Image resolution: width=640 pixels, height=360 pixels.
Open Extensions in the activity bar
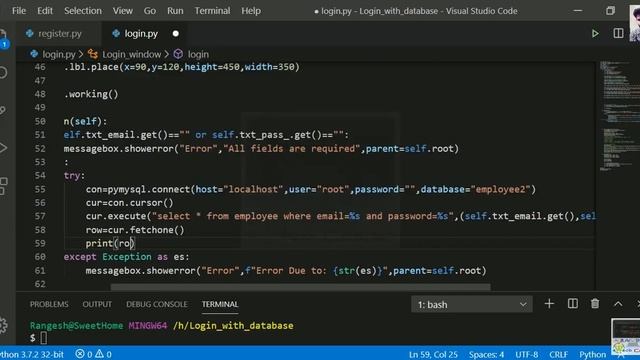(3, 186)
